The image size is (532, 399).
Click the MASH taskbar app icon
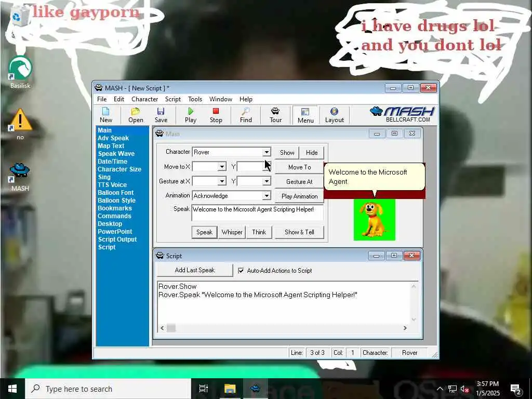click(256, 389)
